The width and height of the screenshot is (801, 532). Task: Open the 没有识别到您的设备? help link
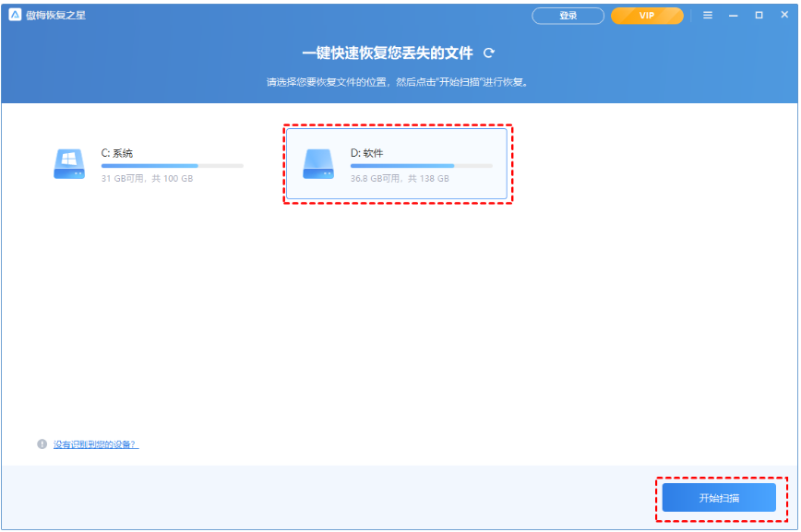click(96, 444)
